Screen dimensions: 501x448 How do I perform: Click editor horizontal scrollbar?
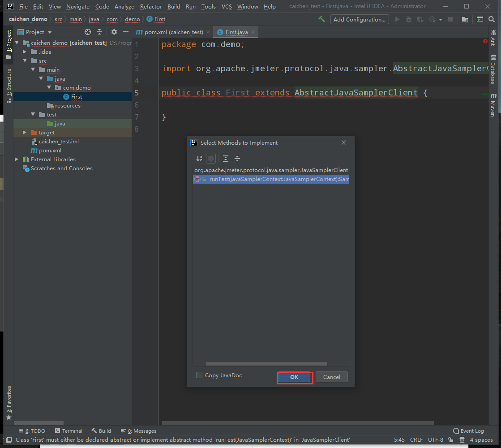[298, 423]
